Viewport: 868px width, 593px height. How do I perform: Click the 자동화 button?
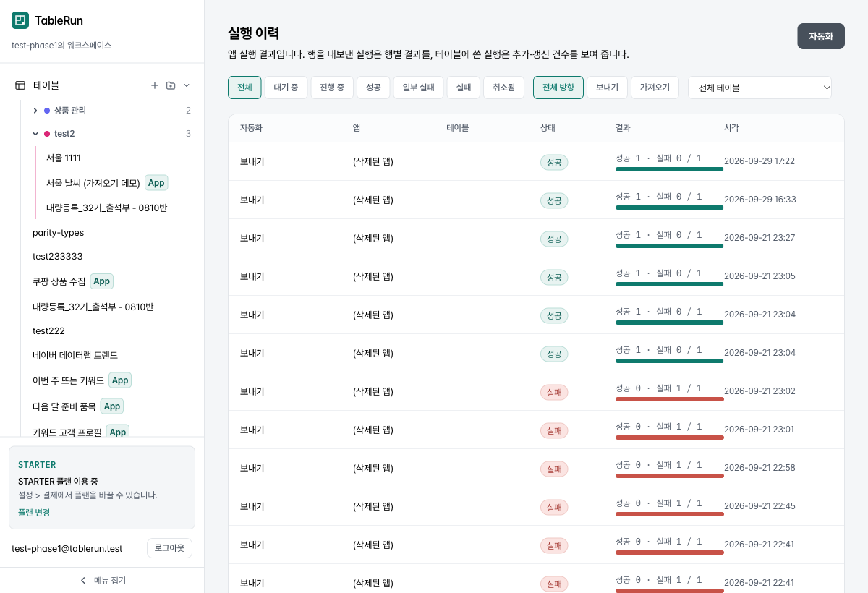tap(821, 36)
